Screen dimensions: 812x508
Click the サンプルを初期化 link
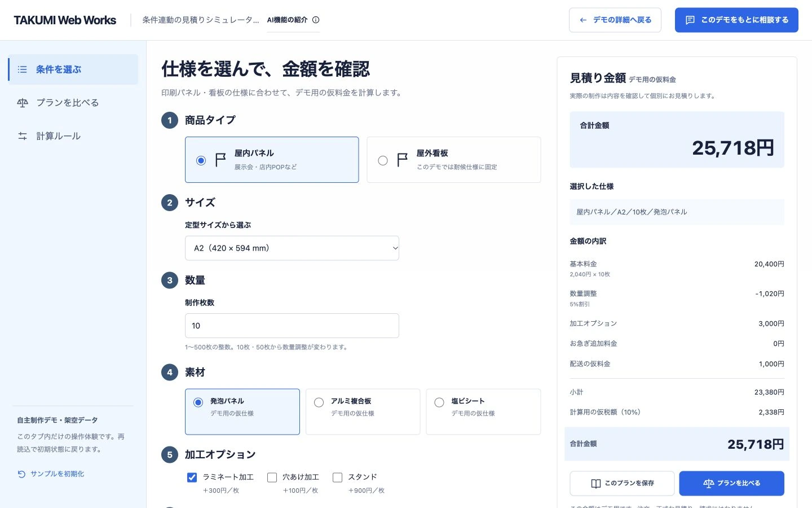click(51, 474)
